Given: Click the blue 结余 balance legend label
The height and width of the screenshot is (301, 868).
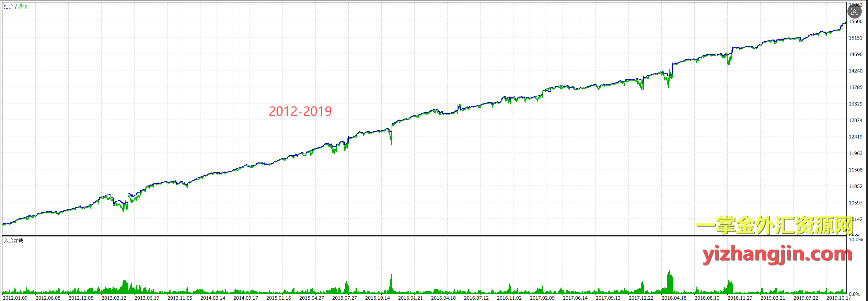Looking at the screenshot, I should click(9, 7).
